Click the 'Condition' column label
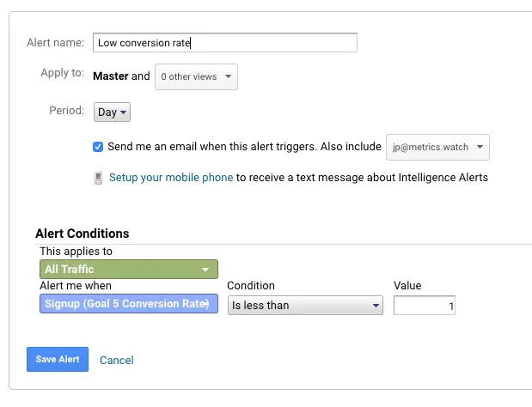Screen dimensions: 532x407 250,286
